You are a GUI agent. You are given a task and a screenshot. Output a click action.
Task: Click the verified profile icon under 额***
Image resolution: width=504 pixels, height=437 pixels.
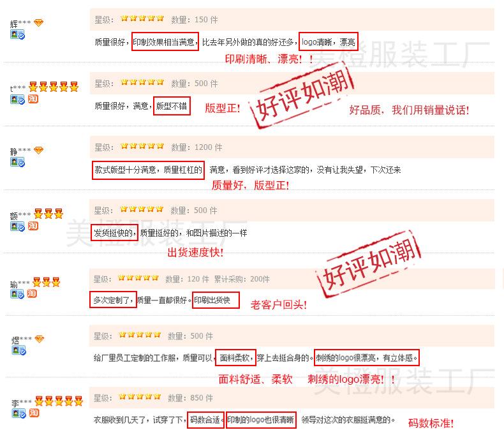pos(17,226)
